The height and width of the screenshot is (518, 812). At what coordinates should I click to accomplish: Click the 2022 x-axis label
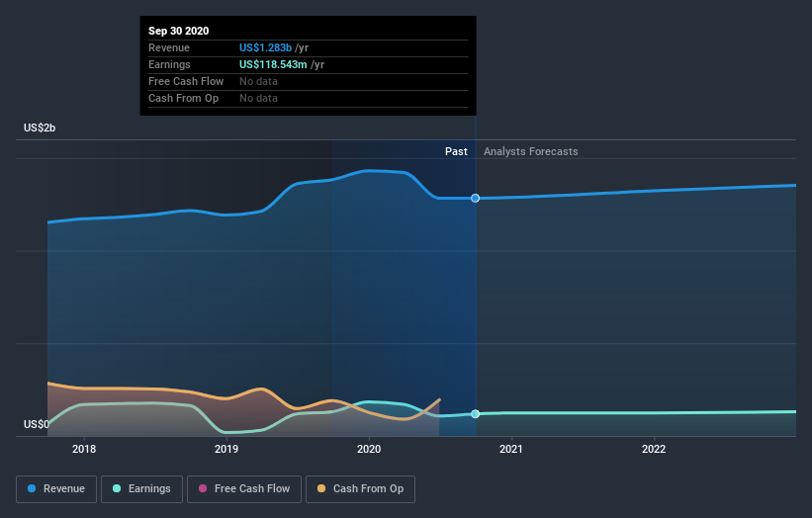[654, 449]
